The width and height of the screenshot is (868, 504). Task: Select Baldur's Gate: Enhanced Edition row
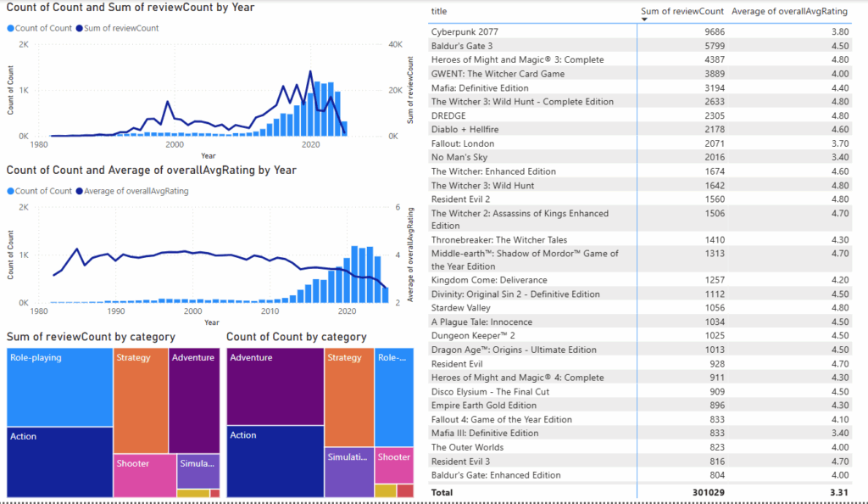[639, 475]
